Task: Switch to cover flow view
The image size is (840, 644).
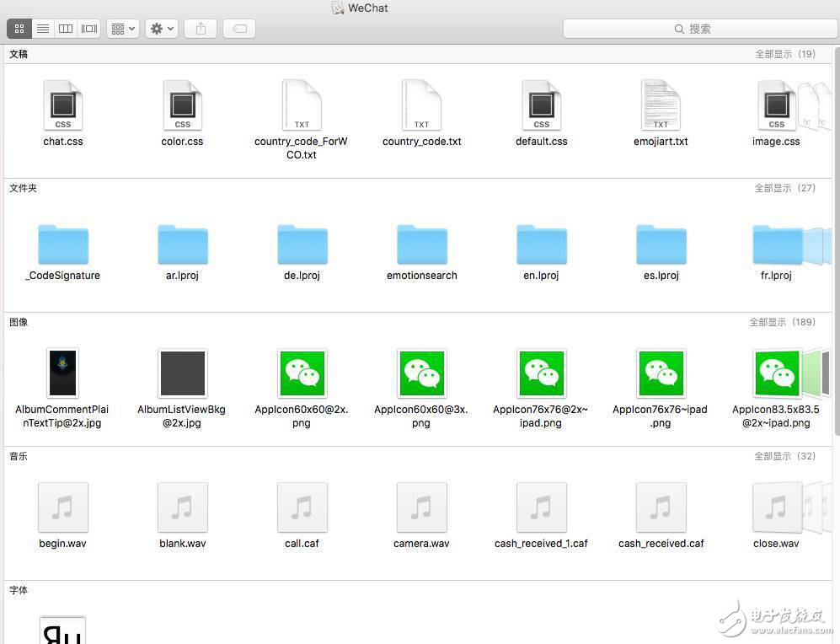Action: tap(89, 29)
